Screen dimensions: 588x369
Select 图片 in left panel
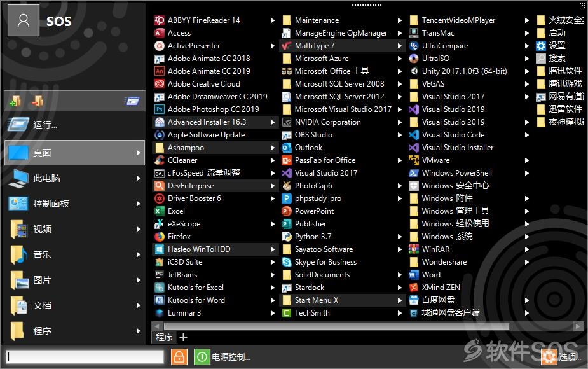[x=74, y=280]
